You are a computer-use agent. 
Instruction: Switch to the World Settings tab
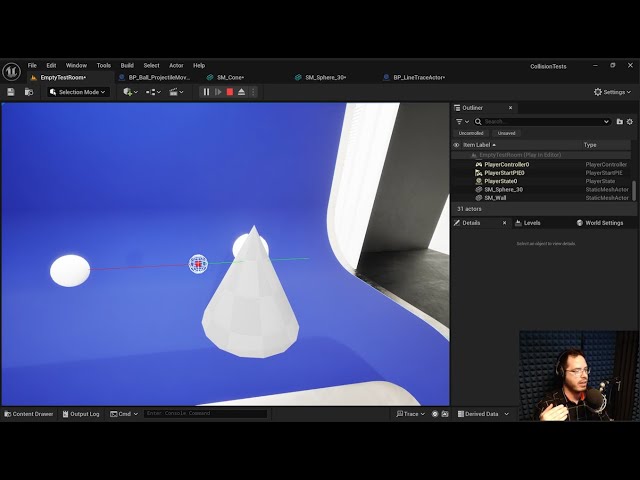coord(600,223)
